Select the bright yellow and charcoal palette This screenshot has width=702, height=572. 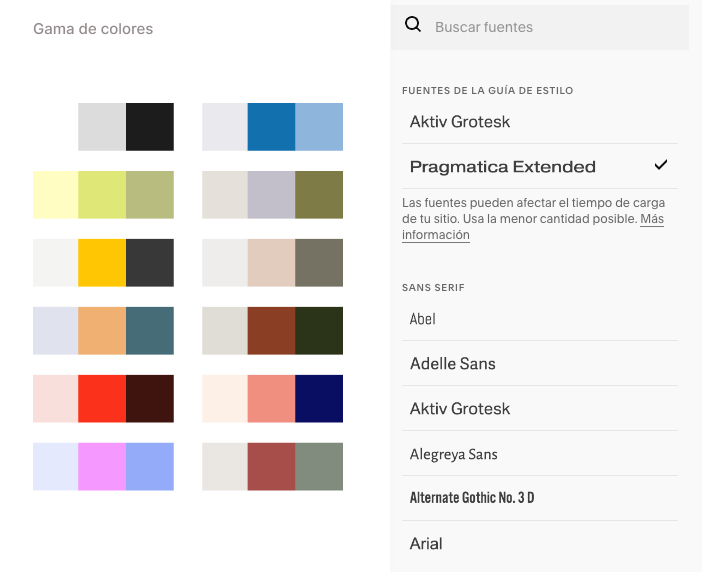[x=103, y=263]
